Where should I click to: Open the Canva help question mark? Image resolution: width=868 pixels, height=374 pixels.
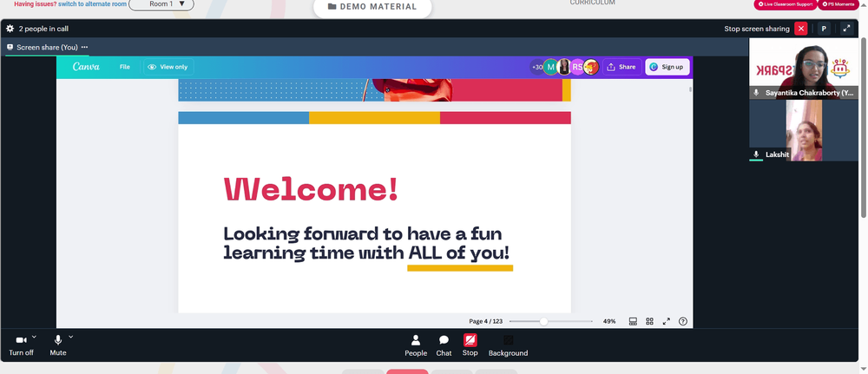pyautogui.click(x=682, y=321)
